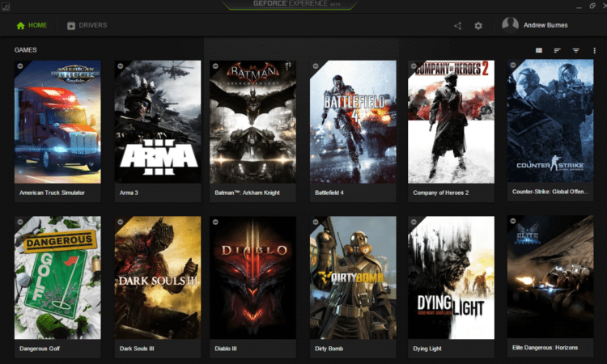Viewport: 607px width, 364px height.
Task: Open Counter-Strike Global Offensive cover art
Action: click(x=550, y=121)
